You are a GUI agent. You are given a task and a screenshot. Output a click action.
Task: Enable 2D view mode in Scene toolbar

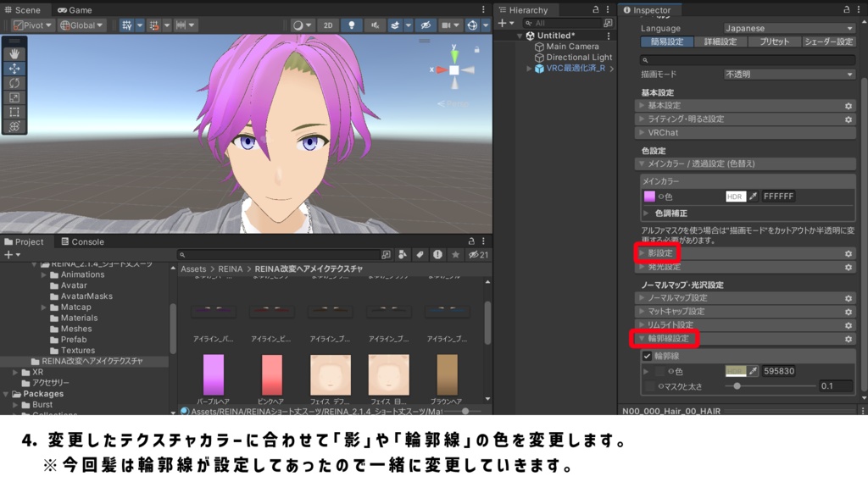tap(327, 25)
